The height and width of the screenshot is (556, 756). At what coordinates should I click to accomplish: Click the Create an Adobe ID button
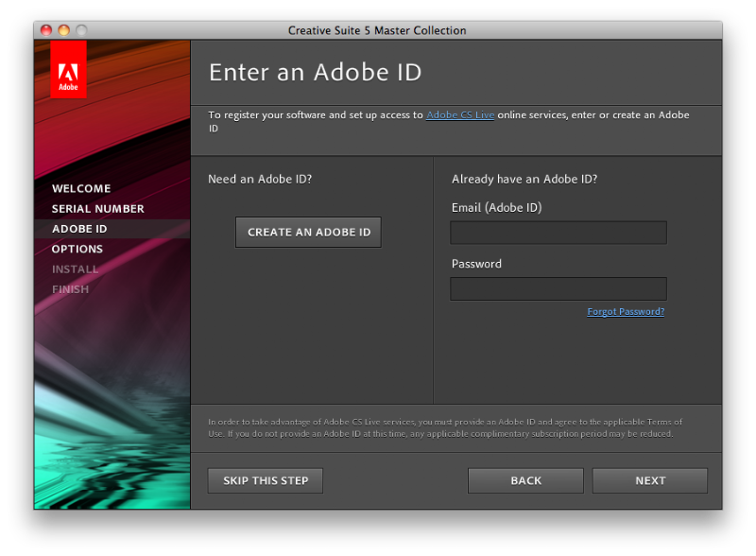click(309, 233)
